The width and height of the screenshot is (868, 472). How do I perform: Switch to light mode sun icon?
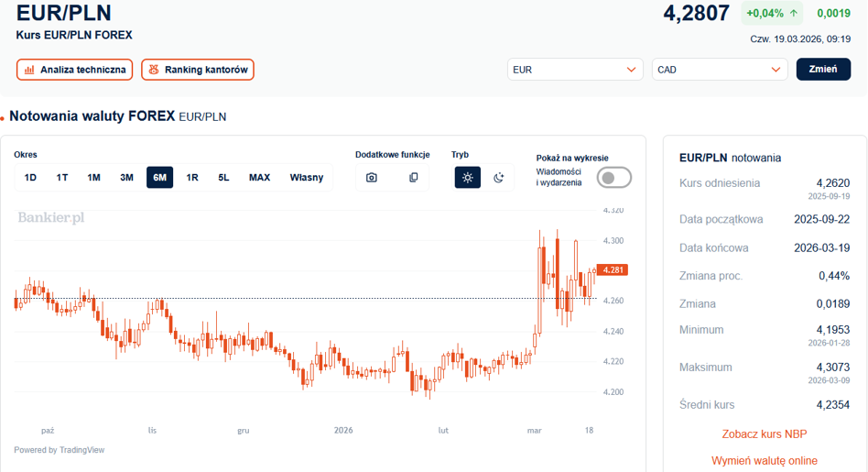[468, 177]
